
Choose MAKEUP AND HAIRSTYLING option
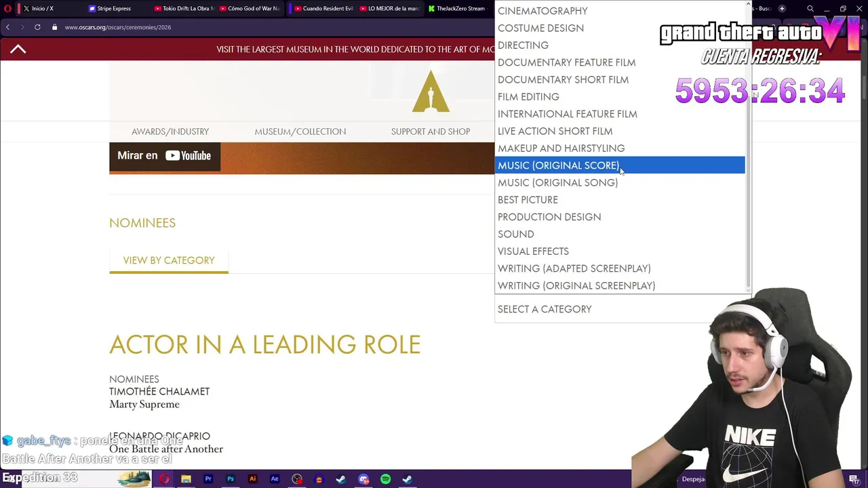click(x=620, y=148)
